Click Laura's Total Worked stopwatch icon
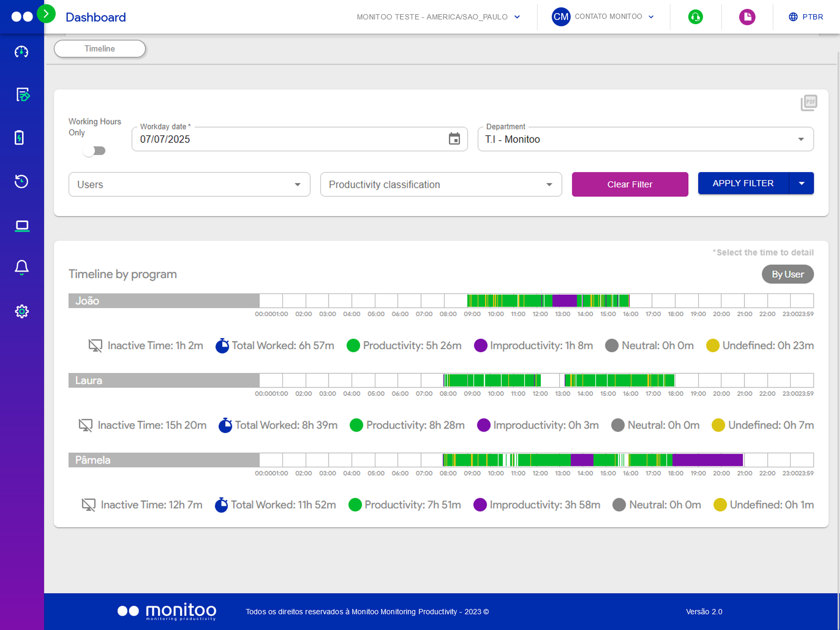 (x=226, y=425)
